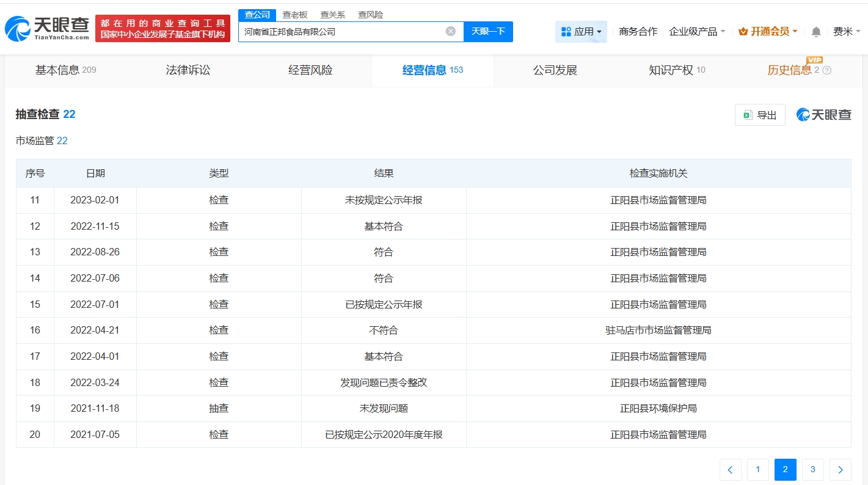
Task: Open the 企业级产品 dropdown menu
Action: 697,32
